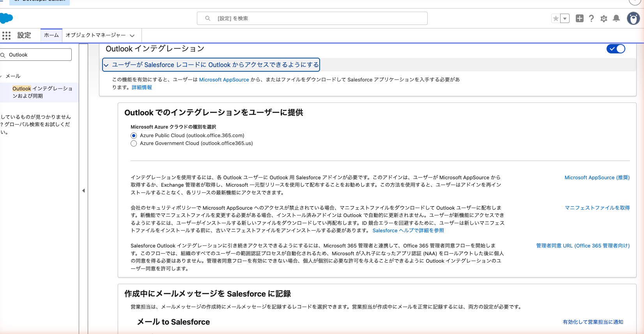Screen dimensions: 644x334
Task: Select Azure Public Cloud radio button
Action: (134, 136)
